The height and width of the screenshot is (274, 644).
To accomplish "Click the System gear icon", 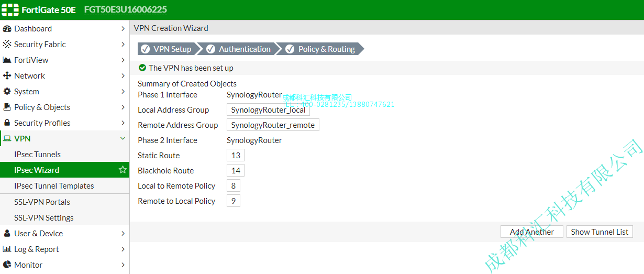I will pos(7,92).
